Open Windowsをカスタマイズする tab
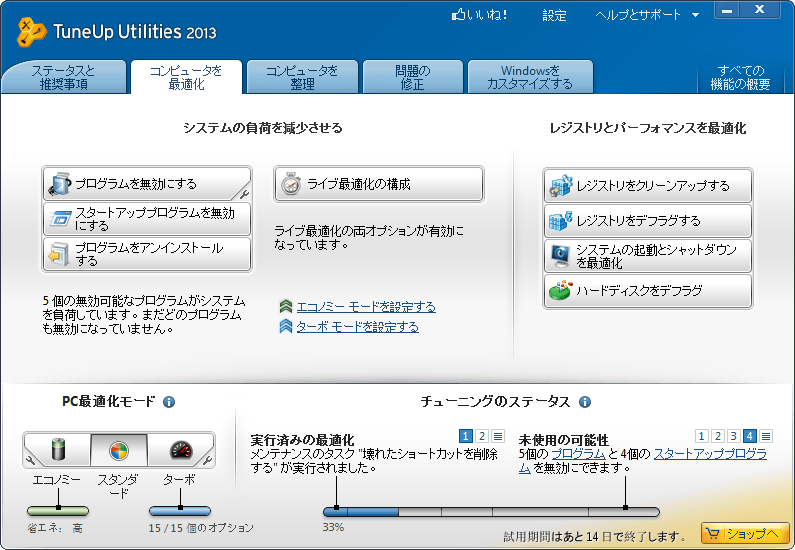Image resolution: width=795 pixels, height=550 pixels. click(x=530, y=77)
